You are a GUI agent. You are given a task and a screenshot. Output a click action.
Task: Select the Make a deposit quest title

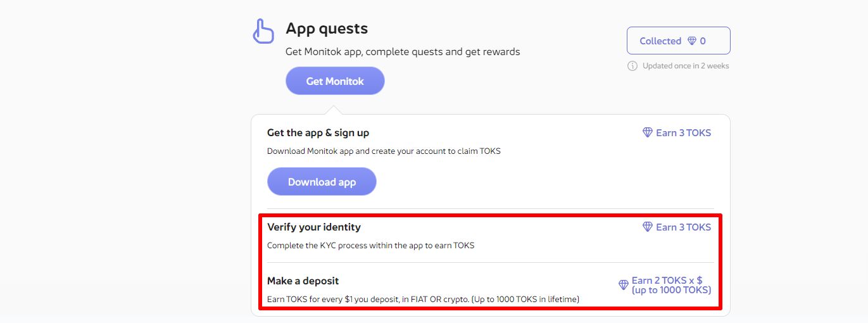[303, 281]
